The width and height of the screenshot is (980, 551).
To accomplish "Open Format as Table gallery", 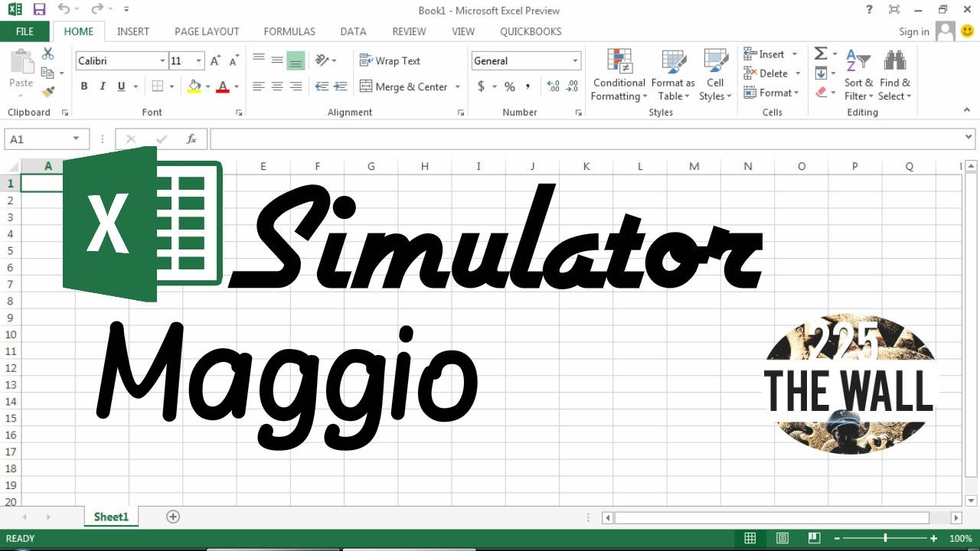I will tap(673, 74).
